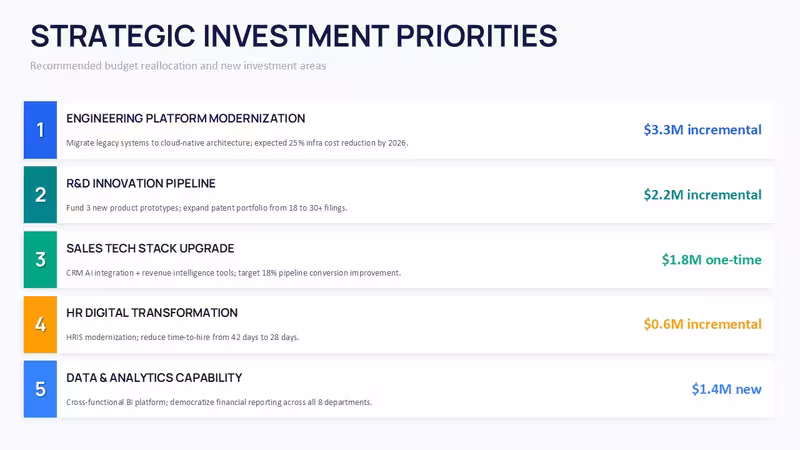Click the Engineering Platform Modernization heading
800x450 pixels.
[x=186, y=118]
